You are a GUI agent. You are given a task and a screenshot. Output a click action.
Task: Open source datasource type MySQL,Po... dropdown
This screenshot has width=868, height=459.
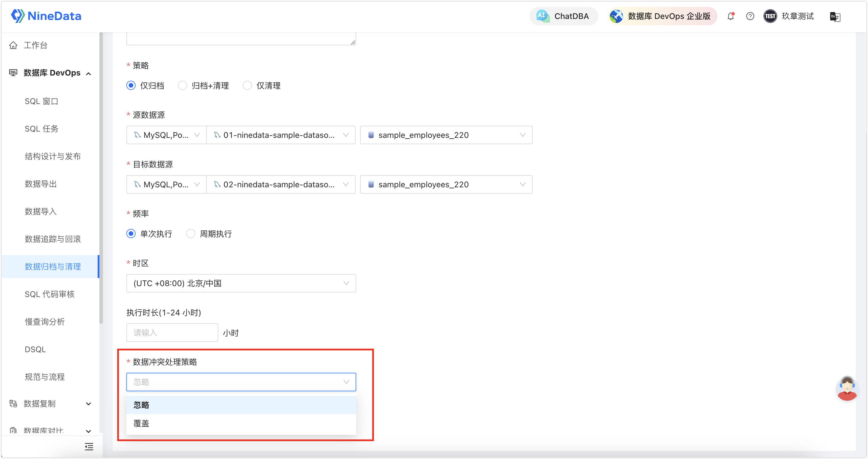[x=167, y=135]
